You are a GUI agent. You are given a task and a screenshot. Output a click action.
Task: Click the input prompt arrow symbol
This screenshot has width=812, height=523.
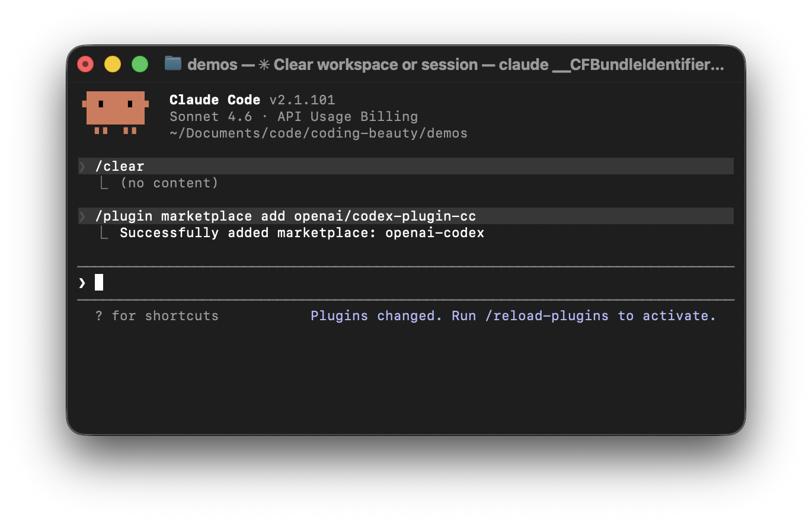point(82,283)
